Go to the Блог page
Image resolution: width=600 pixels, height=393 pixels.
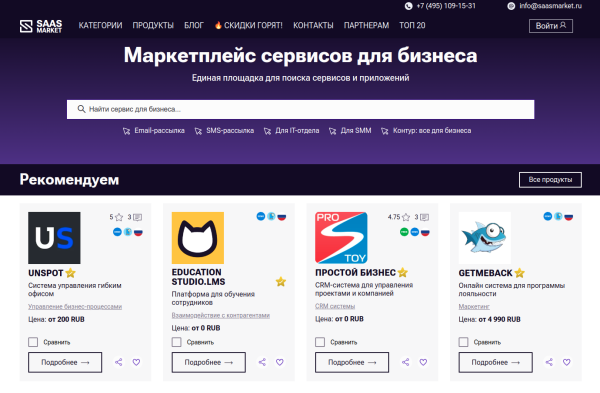click(x=194, y=25)
